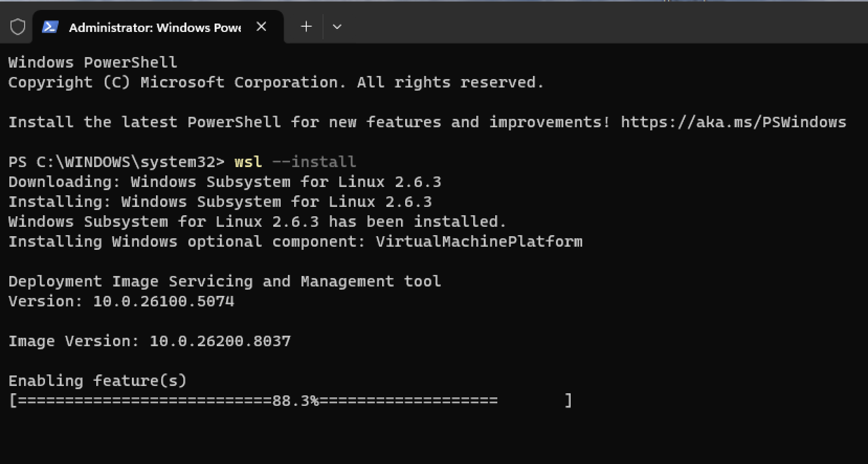Open a new terminal tab

pos(306,27)
